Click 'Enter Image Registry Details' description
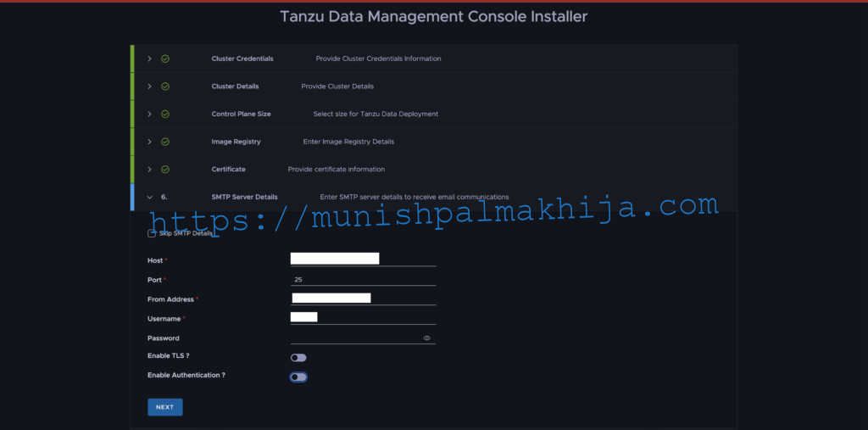The height and width of the screenshot is (430, 868). click(348, 142)
